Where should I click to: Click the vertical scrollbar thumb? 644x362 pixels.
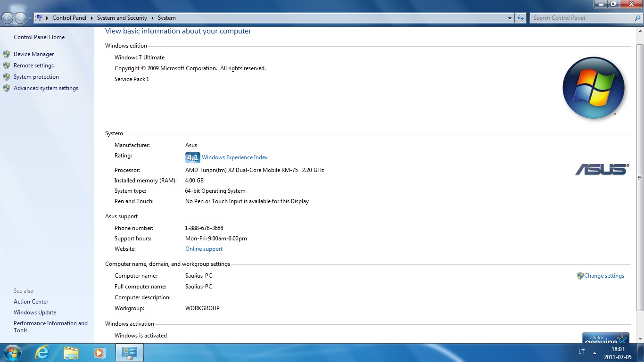pyautogui.click(x=640, y=177)
